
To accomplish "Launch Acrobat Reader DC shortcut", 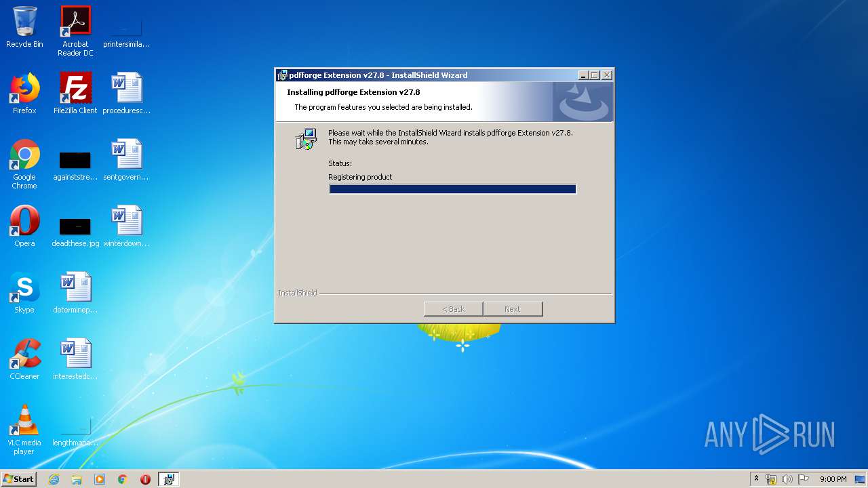I will point(75,30).
